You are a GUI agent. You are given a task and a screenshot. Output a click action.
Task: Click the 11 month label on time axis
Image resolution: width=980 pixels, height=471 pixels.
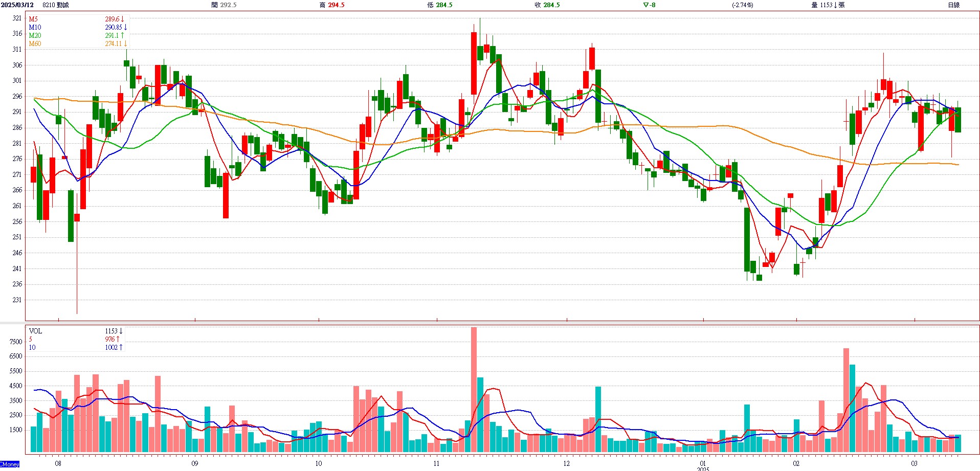point(436,463)
